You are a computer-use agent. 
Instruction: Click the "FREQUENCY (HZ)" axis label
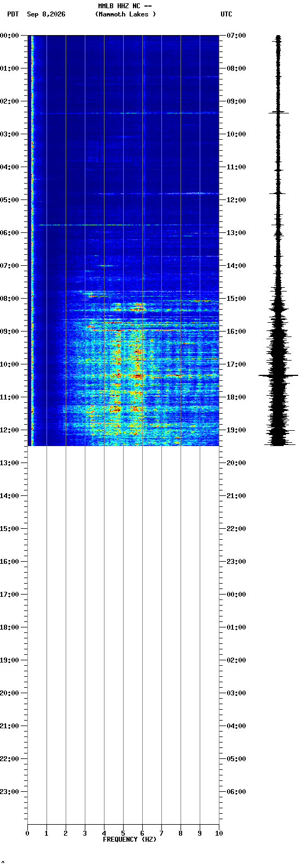(130, 840)
